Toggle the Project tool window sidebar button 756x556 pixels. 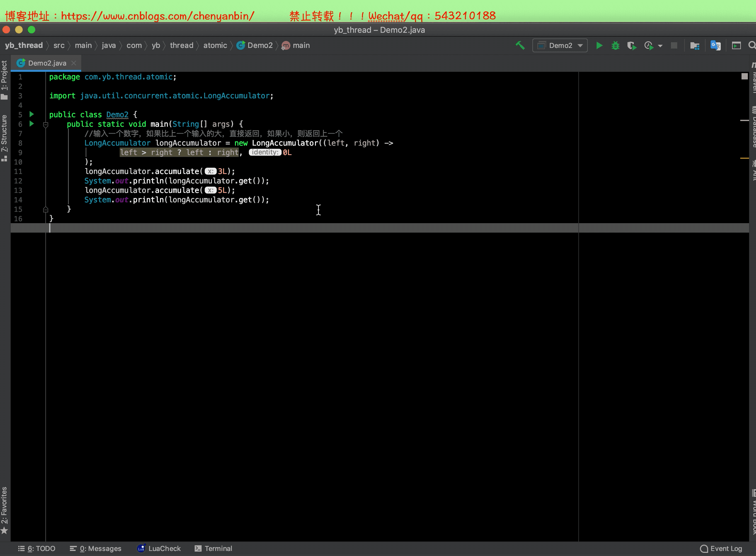coord(4,80)
